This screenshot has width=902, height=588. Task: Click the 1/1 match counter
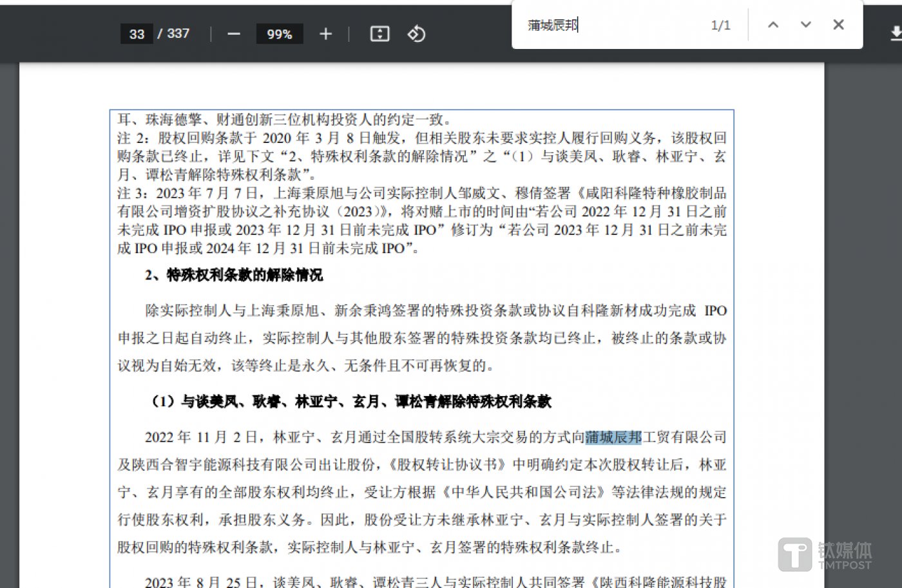[720, 25]
